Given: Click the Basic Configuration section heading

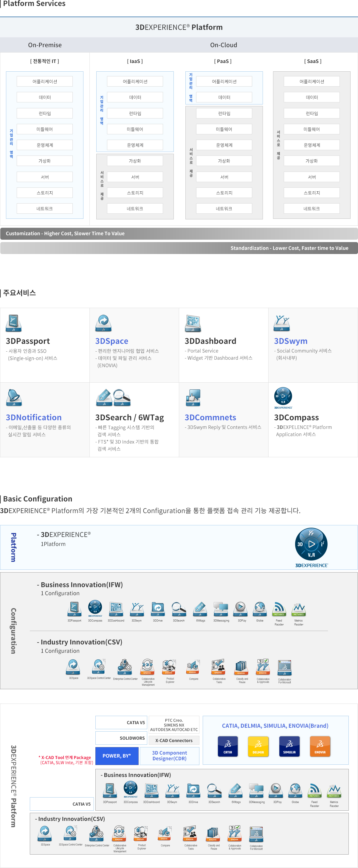Looking at the screenshot, I should [37, 499].
